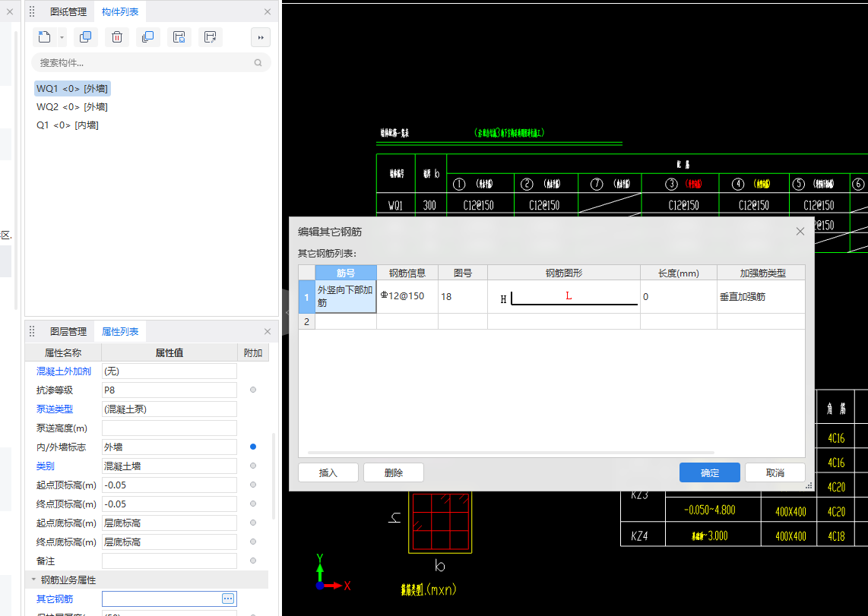Viewport: 868px width, 616px height.
Task: Toggle 附加 option for 终点顶标高(m)
Action: [253, 504]
